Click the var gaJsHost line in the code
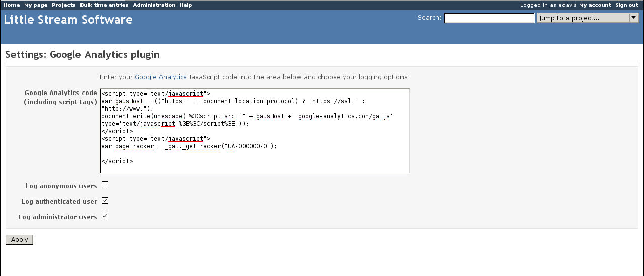 233,105
